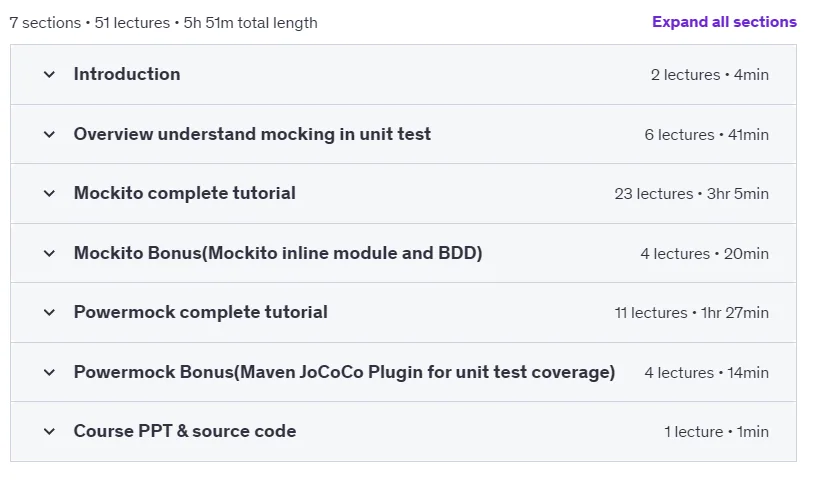Expand the Introduction section chevron

point(49,75)
